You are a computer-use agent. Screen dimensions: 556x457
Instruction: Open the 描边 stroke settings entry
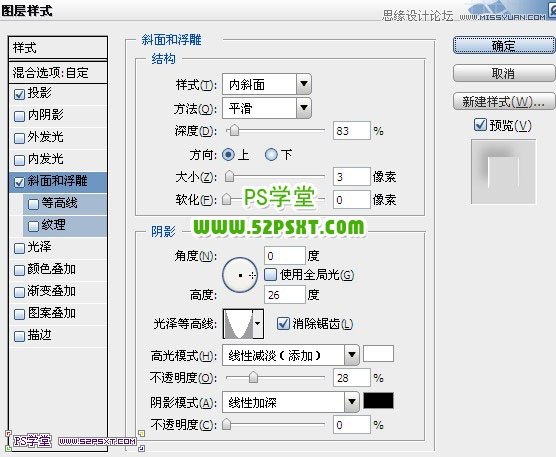click(40, 335)
